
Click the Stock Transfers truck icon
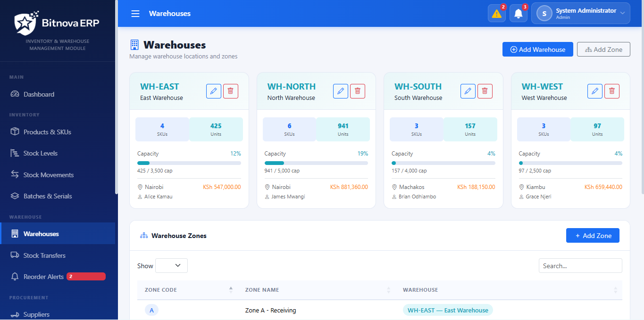(15, 255)
